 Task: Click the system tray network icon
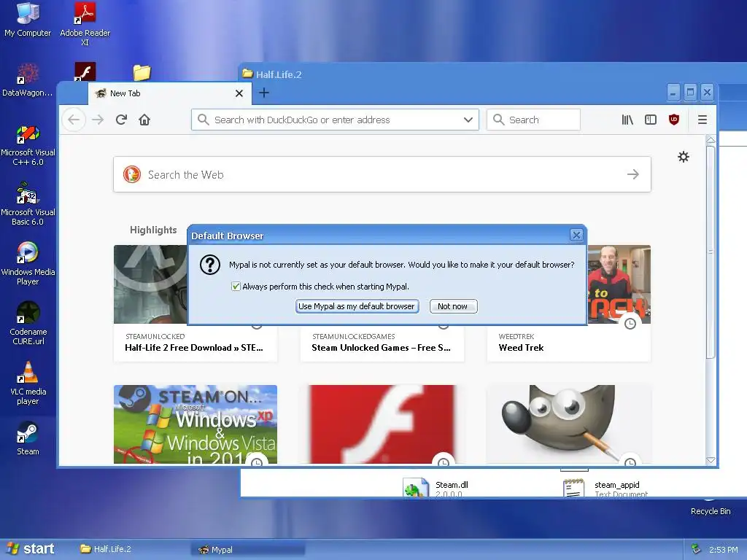coord(695,549)
